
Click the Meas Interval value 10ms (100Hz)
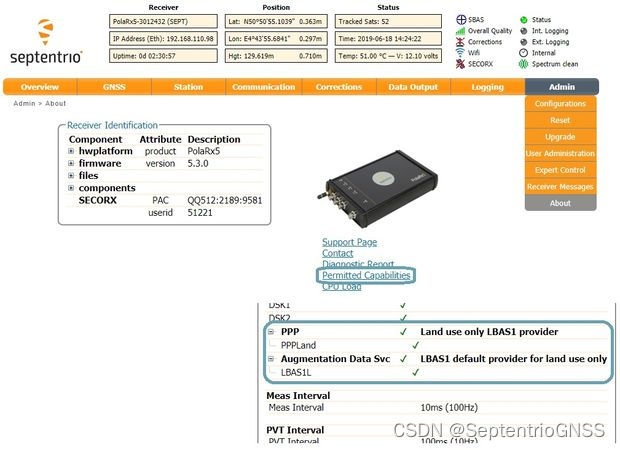449,407
